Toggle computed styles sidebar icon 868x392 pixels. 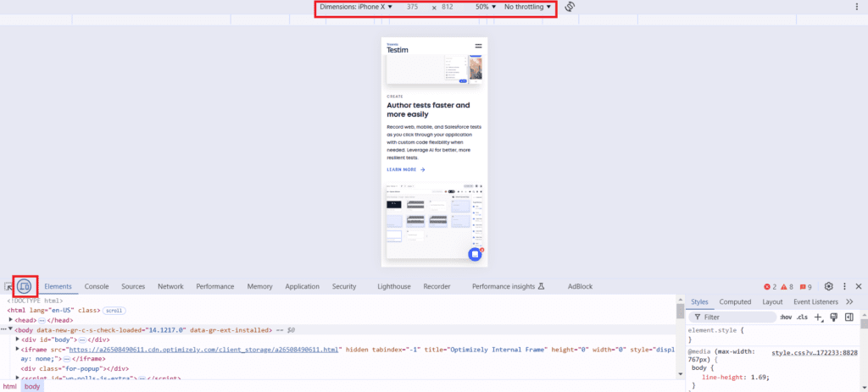(x=849, y=317)
